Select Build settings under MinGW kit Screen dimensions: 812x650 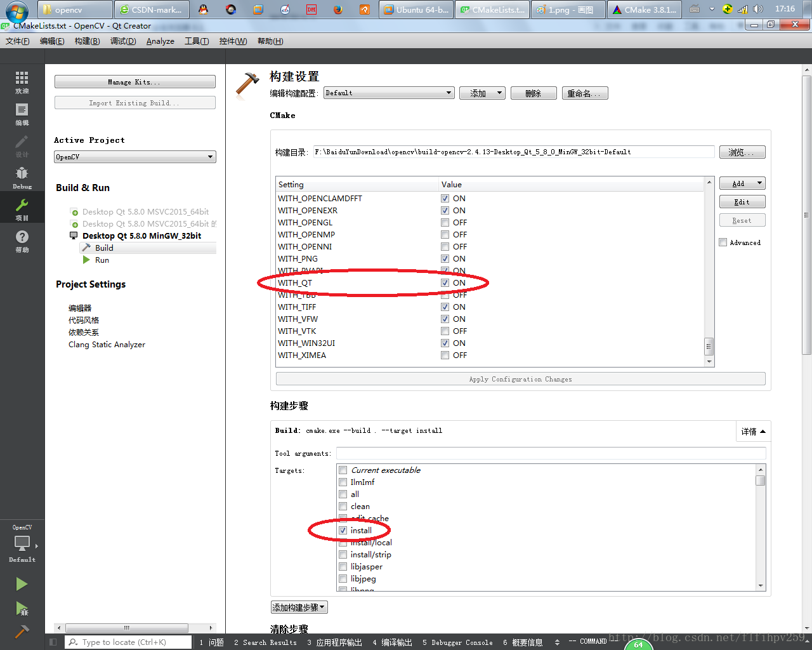pos(104,248)
